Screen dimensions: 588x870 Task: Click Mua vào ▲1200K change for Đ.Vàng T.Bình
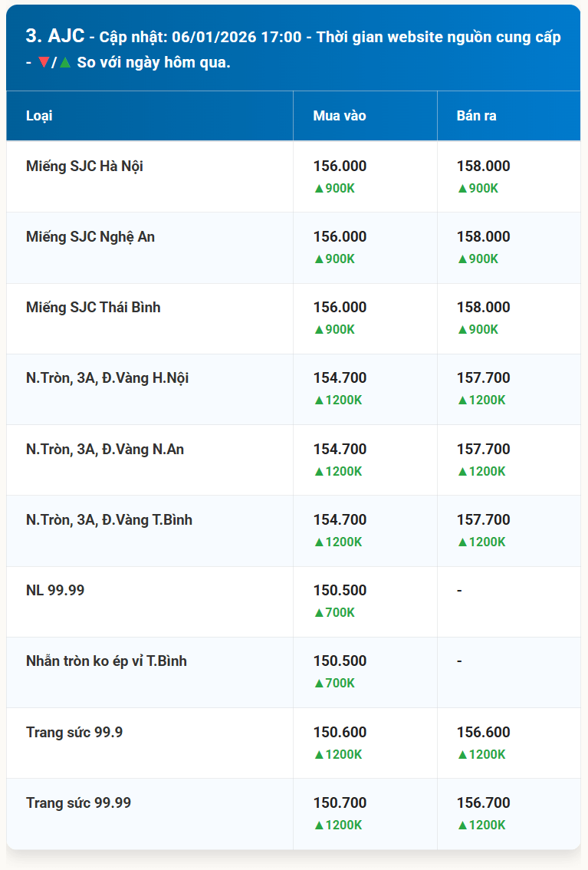(338, 542)
